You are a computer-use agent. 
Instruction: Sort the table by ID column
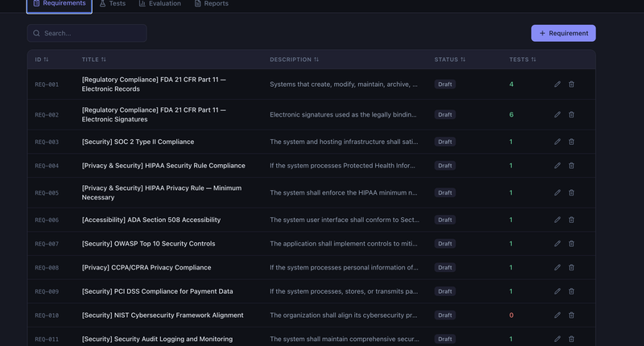click(42, 60)
